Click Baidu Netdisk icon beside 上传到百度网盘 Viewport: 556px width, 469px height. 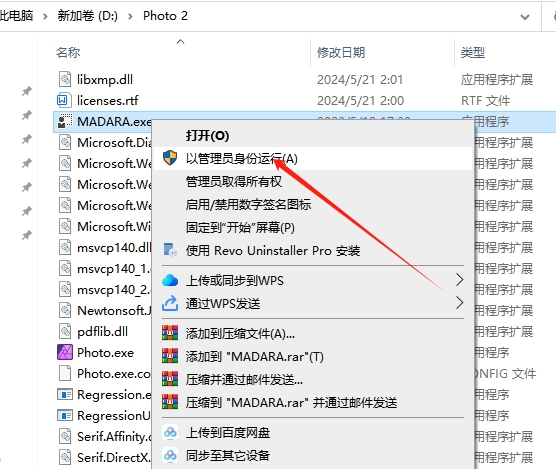click(x=170, y=432)
